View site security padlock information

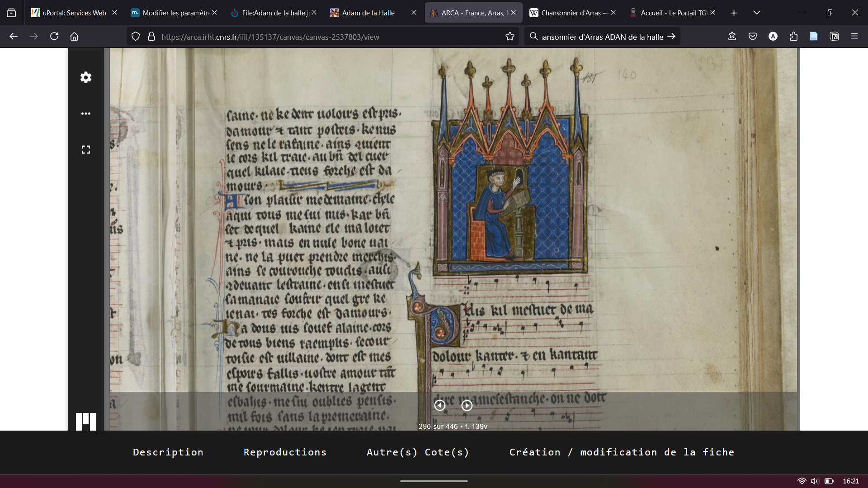tap(151, 37)
